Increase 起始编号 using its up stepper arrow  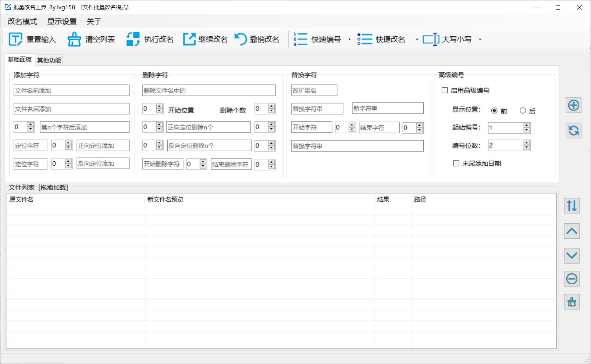(x=527, y=126)
